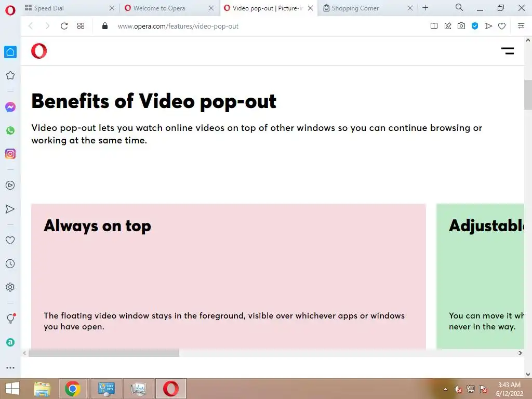Open the taskbar clock showing 3:43 AM

coord(509,389)
